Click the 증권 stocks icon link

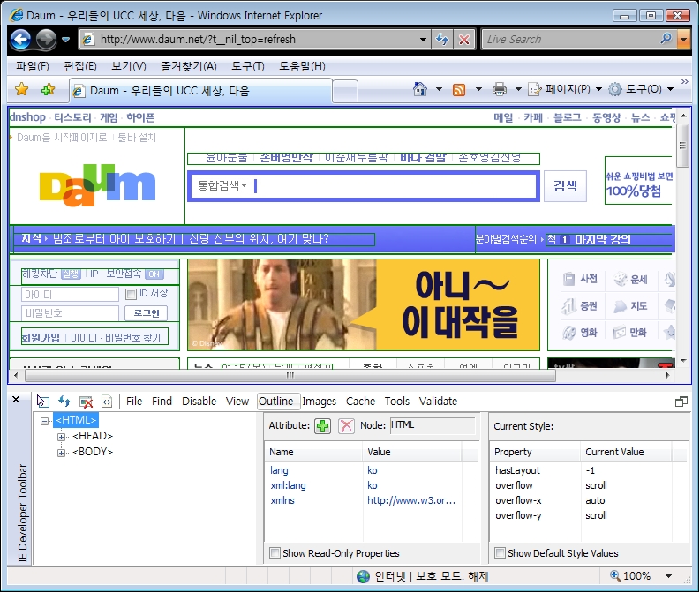click(x=579, y=306)
